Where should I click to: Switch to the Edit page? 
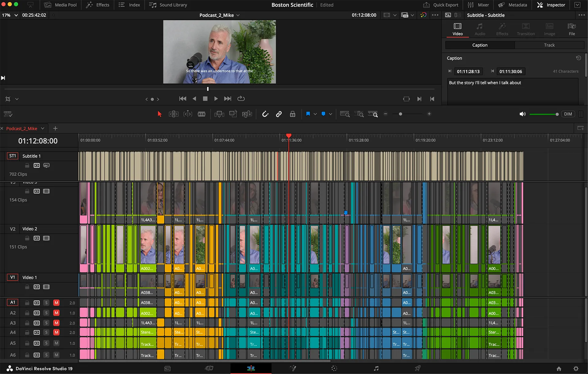tap(251, 368)
